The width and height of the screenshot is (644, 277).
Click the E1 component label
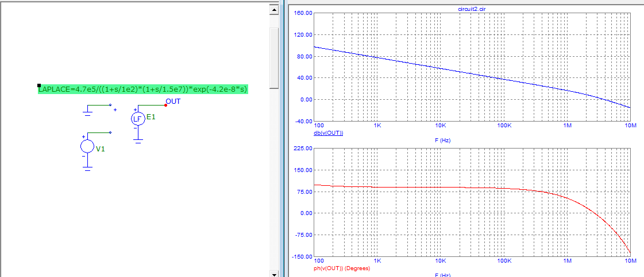pos(151,117)
